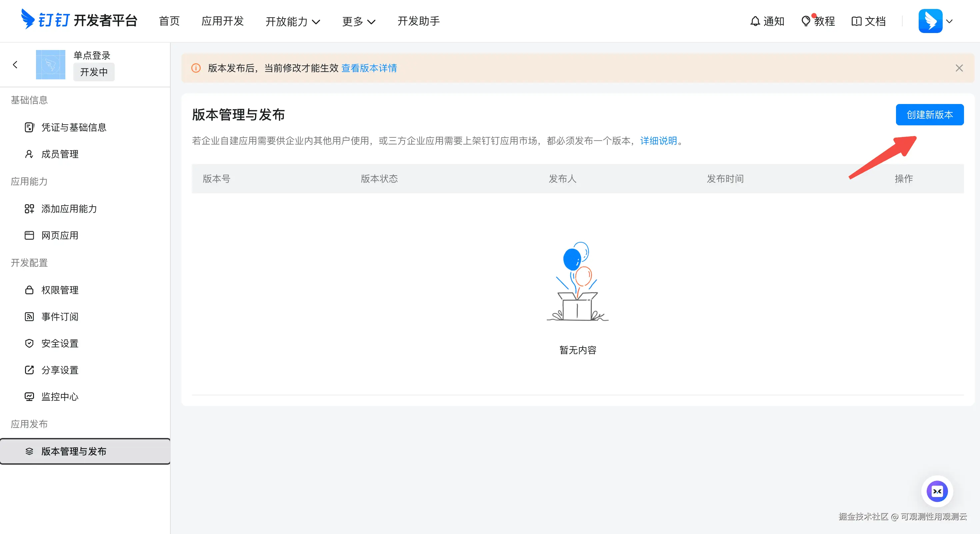Open 监控中心 monitor item
The width and height of the screenshot is (980, 534).
[x=59, y=397]
